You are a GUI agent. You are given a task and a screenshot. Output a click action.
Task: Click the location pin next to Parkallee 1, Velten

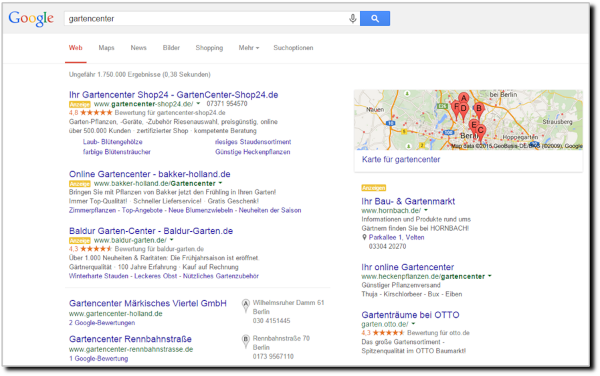tap(364, 238)
